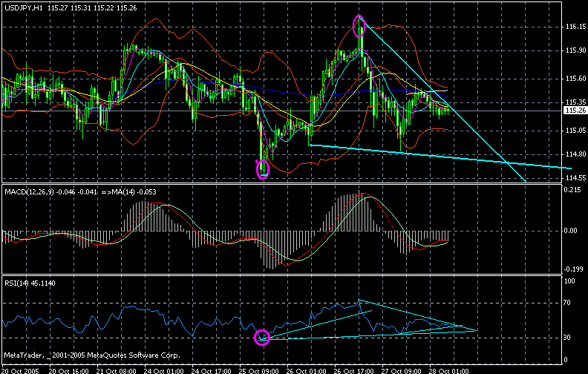Select the 30 level on RSI scale

567,338
